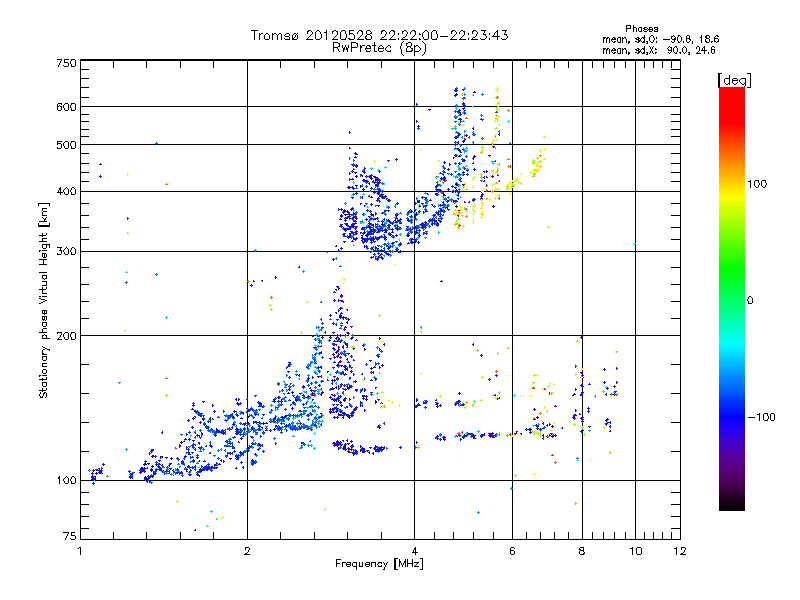Click the '[deg]' colorbar unit label
This screenshot has width=800, height=600.
tap(734, 81)
